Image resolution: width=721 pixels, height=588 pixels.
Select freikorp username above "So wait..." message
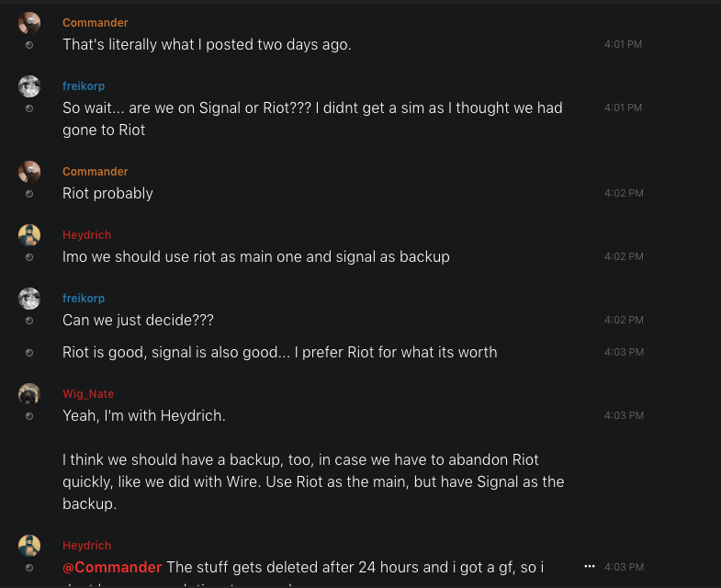tap(84, 86)
